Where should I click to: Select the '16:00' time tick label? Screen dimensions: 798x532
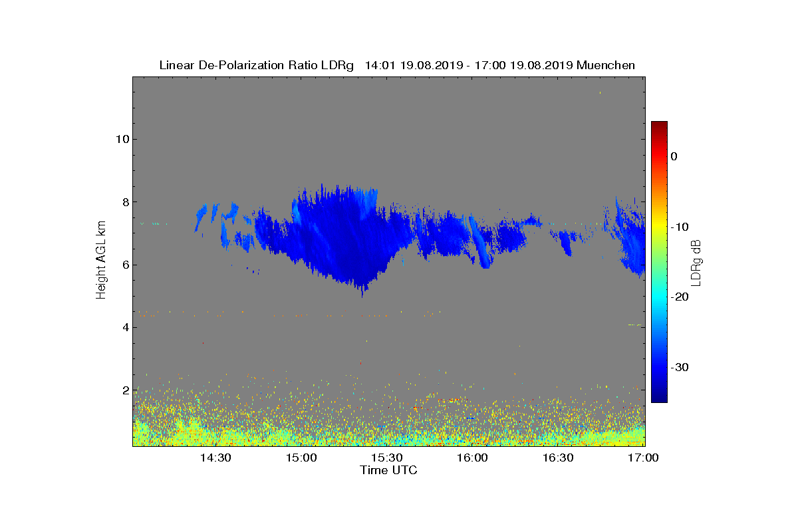473,458
